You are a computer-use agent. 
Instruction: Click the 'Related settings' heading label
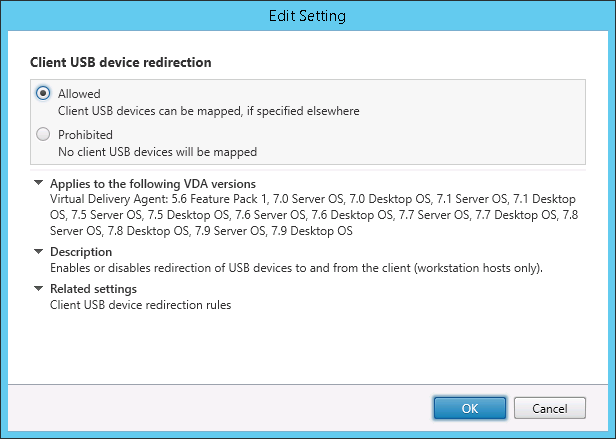coord(93,288)
